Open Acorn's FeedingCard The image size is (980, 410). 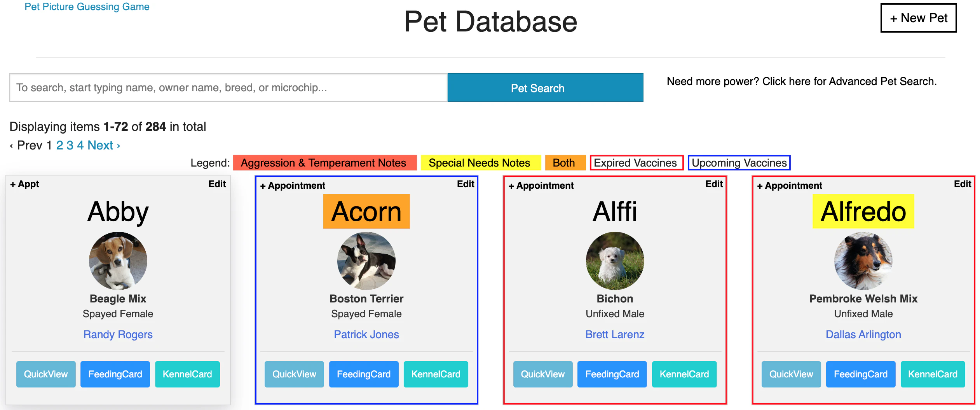[x=364, y=374]
